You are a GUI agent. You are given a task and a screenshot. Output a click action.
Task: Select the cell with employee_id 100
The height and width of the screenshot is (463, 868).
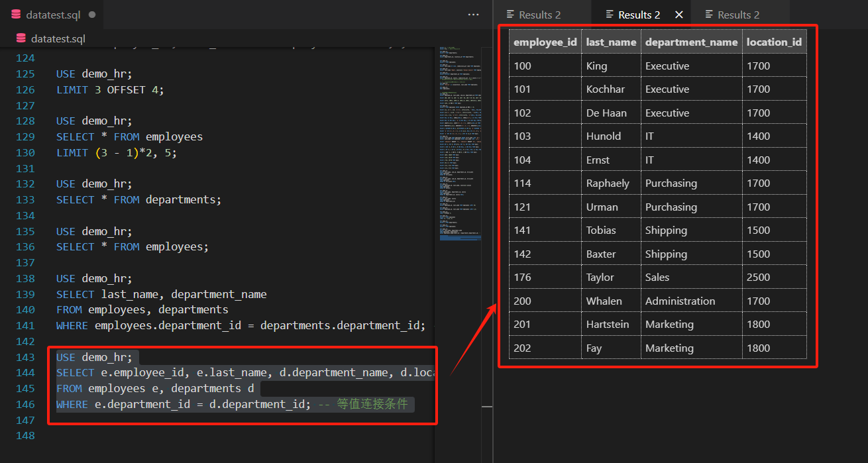[x=545, y=66]
